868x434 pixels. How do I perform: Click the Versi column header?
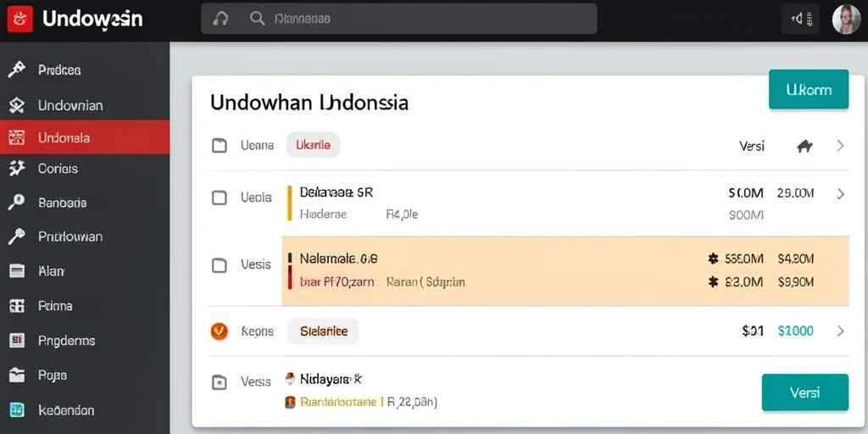point(752,146)
